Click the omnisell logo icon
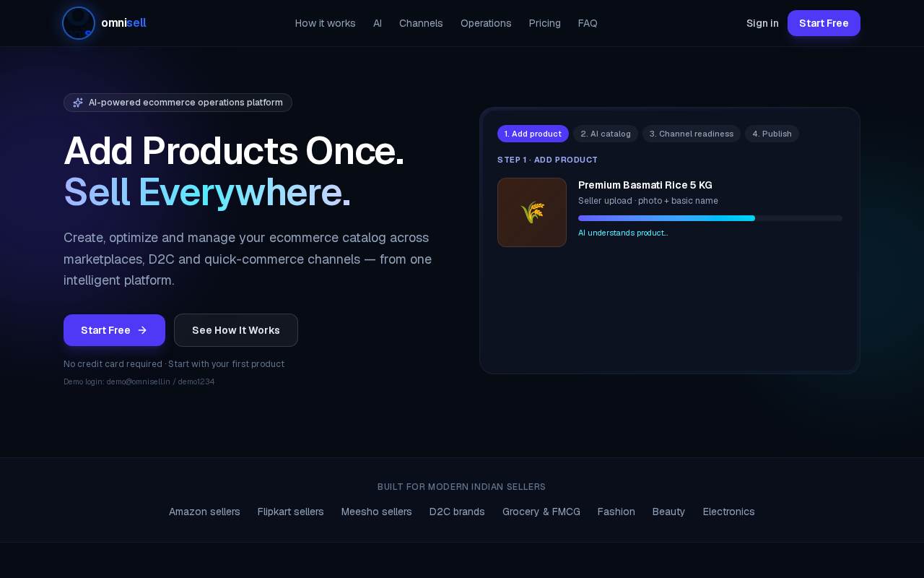Image resolution: width=924 pixels, height=578 pixels. 79,23
